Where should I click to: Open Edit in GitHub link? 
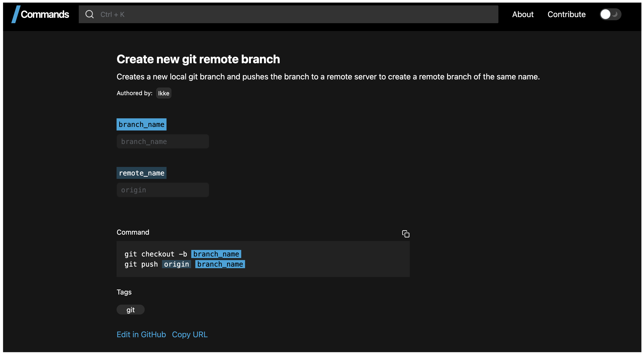pos(141,335)
